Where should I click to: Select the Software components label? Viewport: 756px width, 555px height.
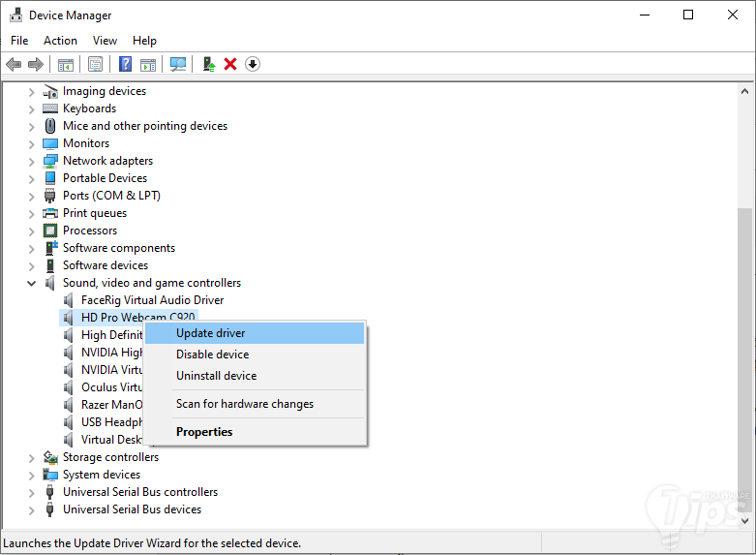click(119, 248)
